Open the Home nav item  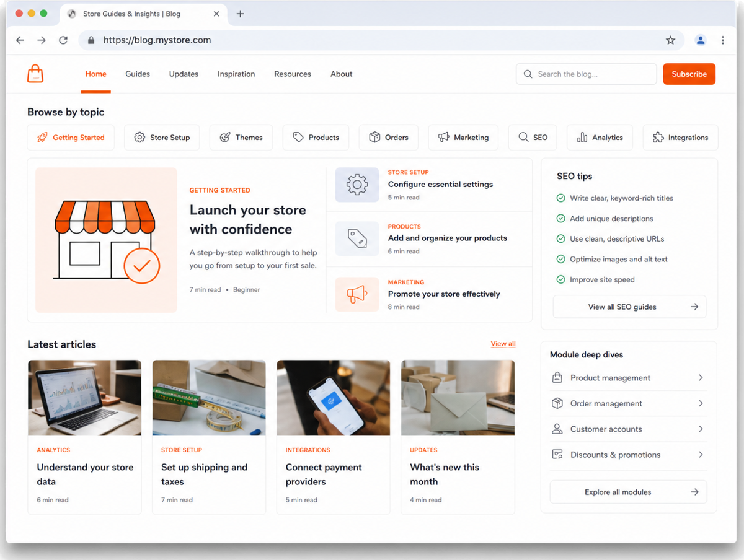click(95, 74)
